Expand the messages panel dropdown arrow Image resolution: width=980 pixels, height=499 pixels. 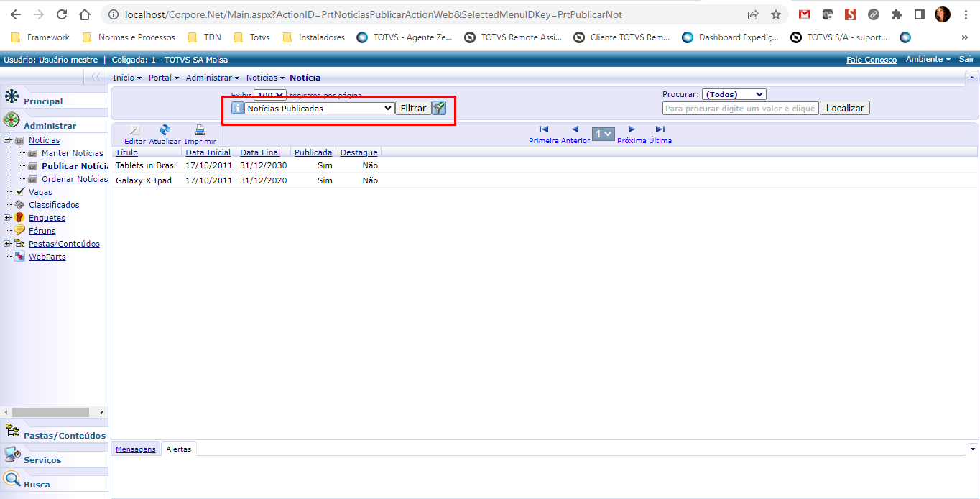972,449
